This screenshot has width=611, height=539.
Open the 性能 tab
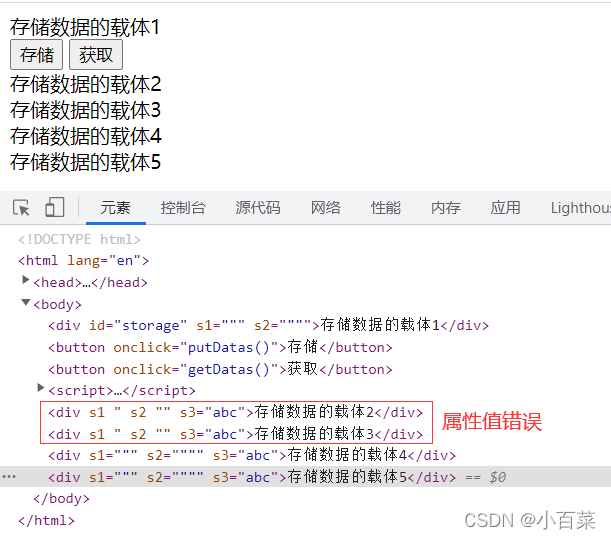tap(386, 207)
